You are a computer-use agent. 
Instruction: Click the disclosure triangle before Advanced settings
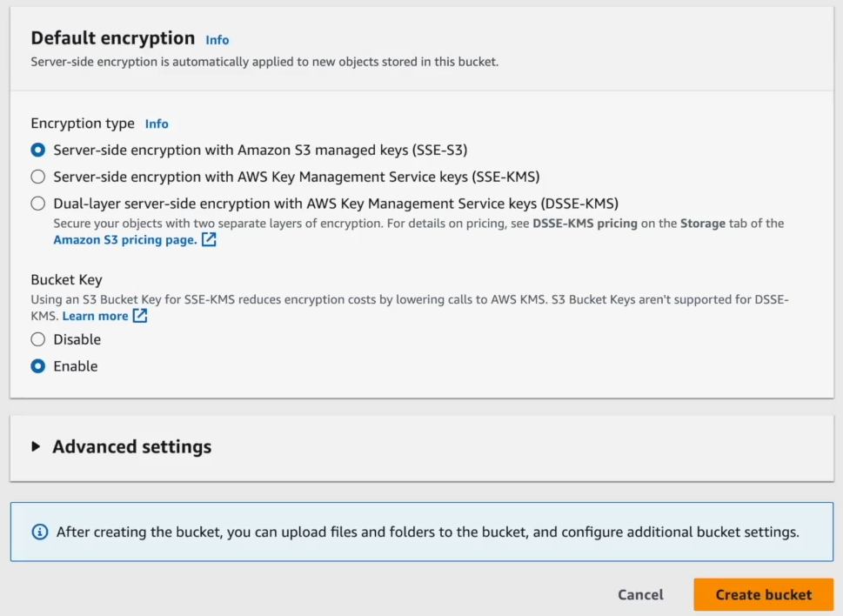(36, 447)
